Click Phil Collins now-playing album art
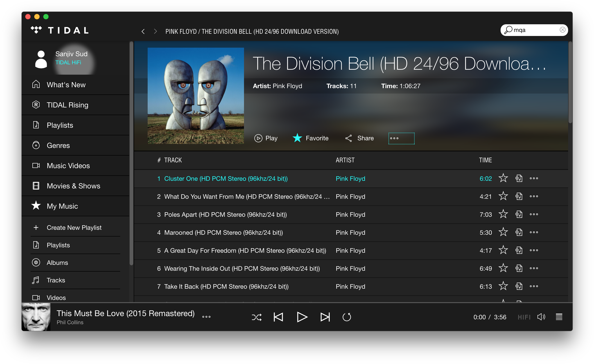The image size is (594, 364). pyautogui.click(x=36, y=317)
